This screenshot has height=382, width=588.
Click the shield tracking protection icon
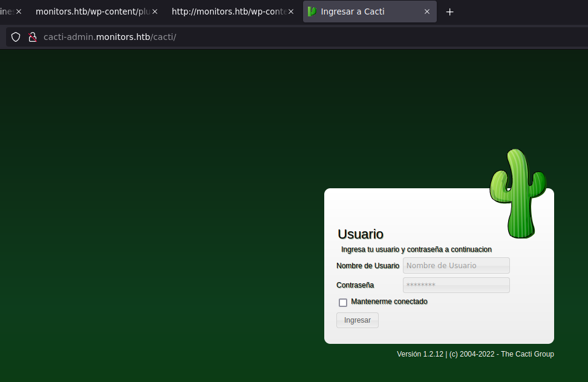click(x=16, y=37)
